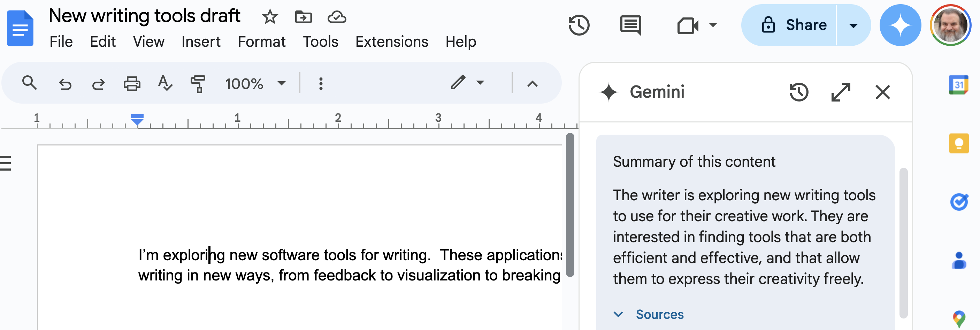The image size is (980, 330).
Task: Open the Format menu
Action: tap(261, 42)
